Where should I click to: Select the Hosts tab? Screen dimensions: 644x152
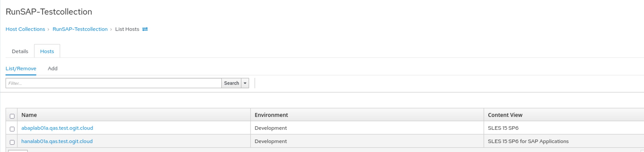coord(47,51)
